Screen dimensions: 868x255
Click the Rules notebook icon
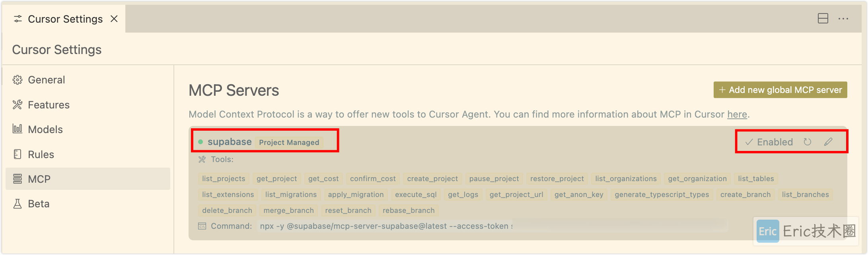pos(18,154)
